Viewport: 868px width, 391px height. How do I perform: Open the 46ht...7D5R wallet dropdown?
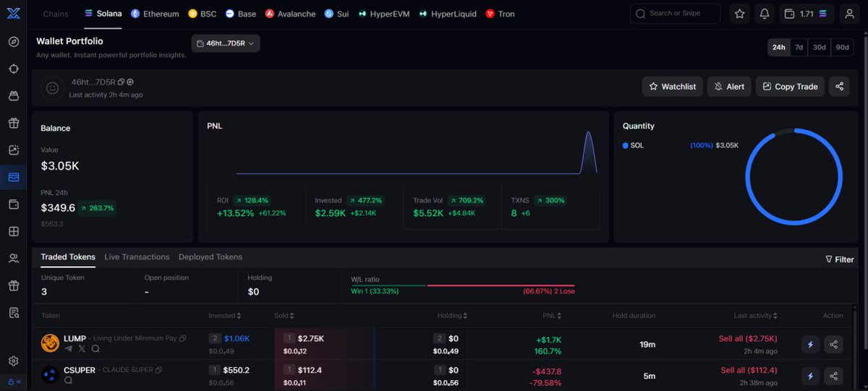(x=226, y=43)
